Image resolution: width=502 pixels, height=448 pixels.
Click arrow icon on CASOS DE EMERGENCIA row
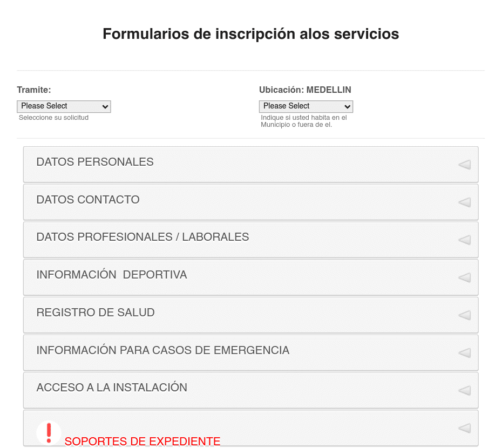click(464, 352)
